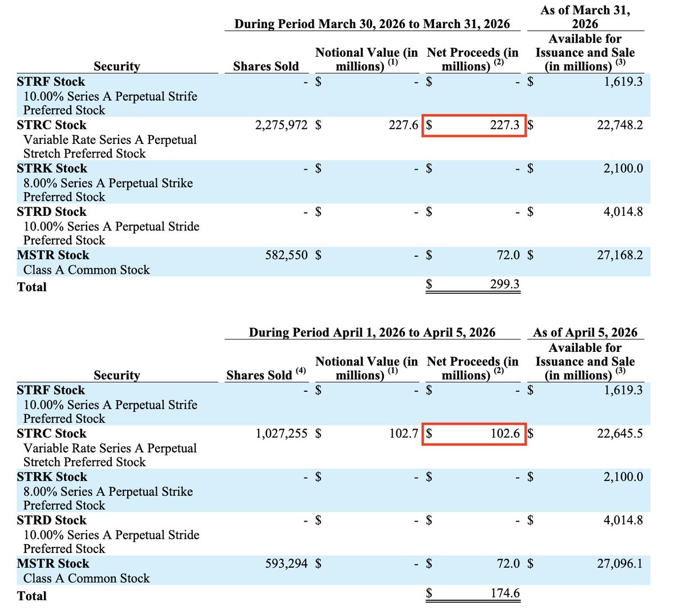Select STRC net proceeds 227.3
Screen dimensions: 674x616
[505, 125]
